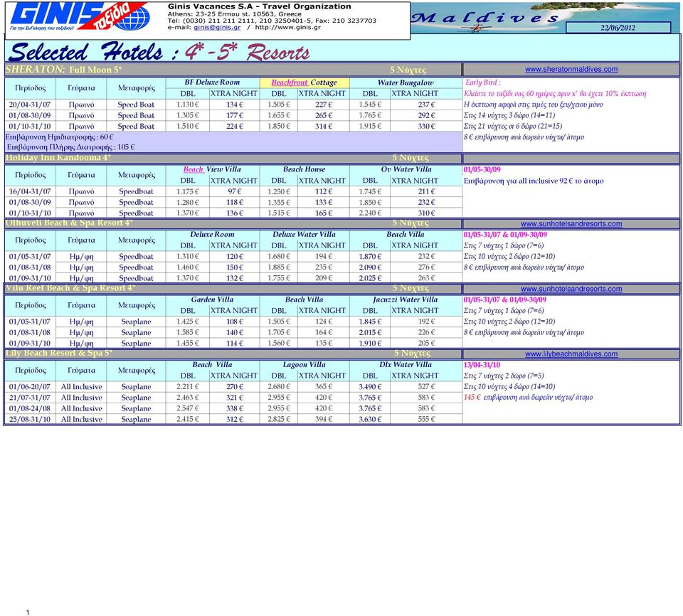Click the '1.915 €' price cell

[x=370, y=127]
